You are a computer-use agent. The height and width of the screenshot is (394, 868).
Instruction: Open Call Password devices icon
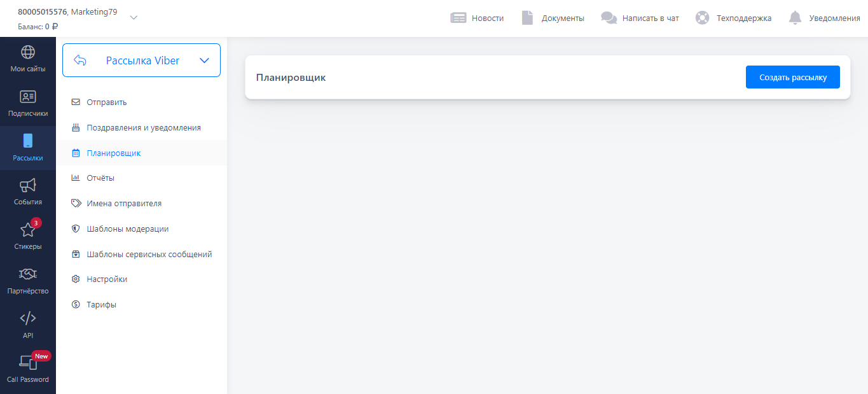28,363
